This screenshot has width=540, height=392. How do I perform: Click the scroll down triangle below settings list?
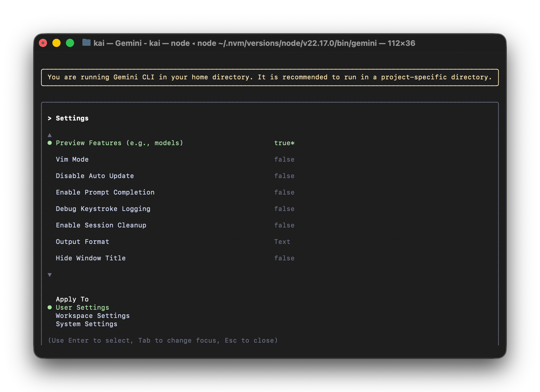click(x=50, y=275)
